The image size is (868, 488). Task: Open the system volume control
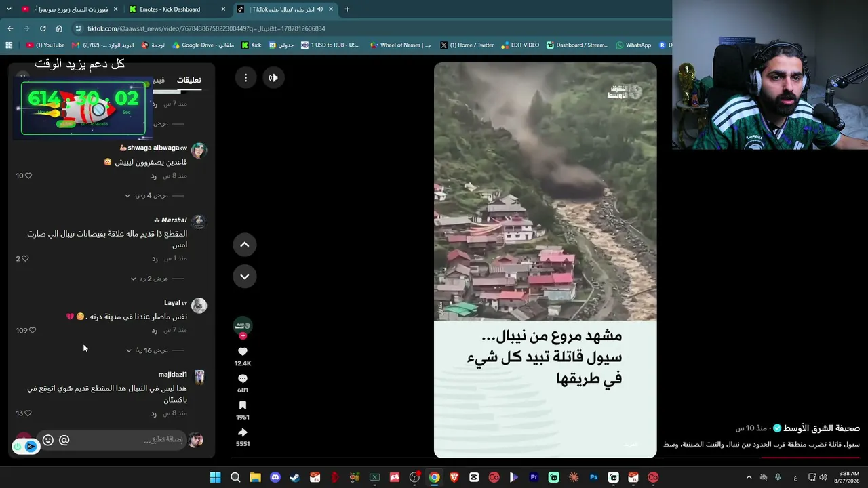(824, 477)
